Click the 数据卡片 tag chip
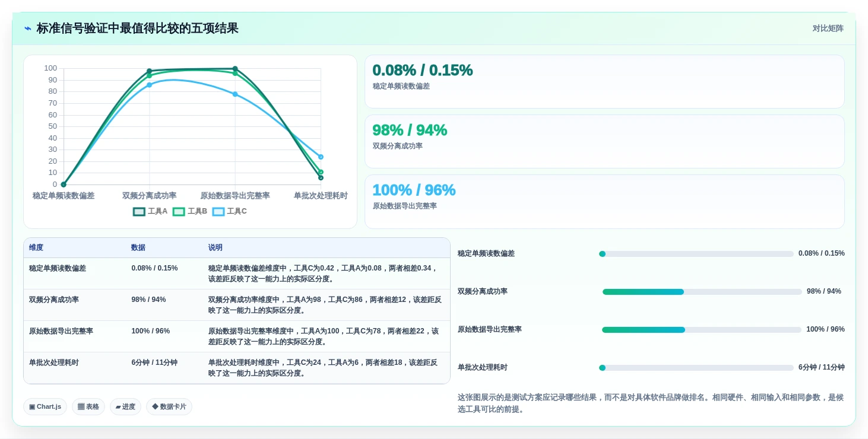The height and width of the screenshot is (439, 868). pos(169,406)
